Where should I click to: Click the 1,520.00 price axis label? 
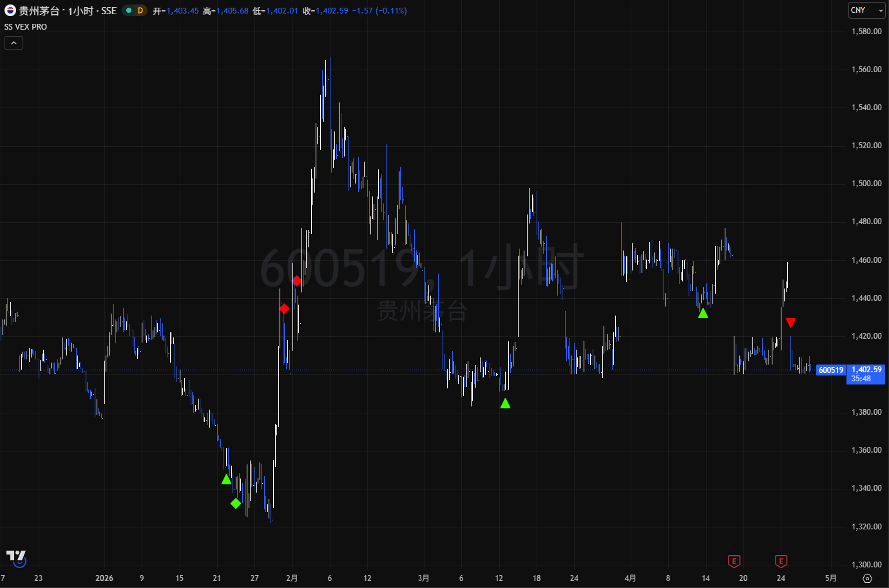866,146
